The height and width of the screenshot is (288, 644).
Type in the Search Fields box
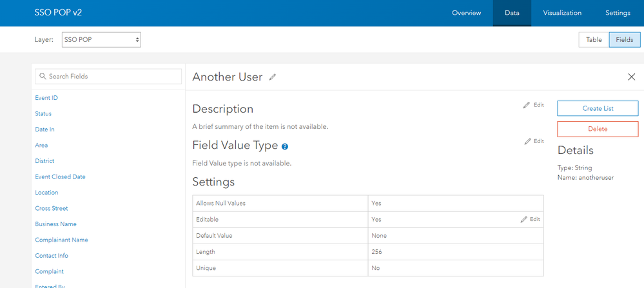tap(113, 77)
